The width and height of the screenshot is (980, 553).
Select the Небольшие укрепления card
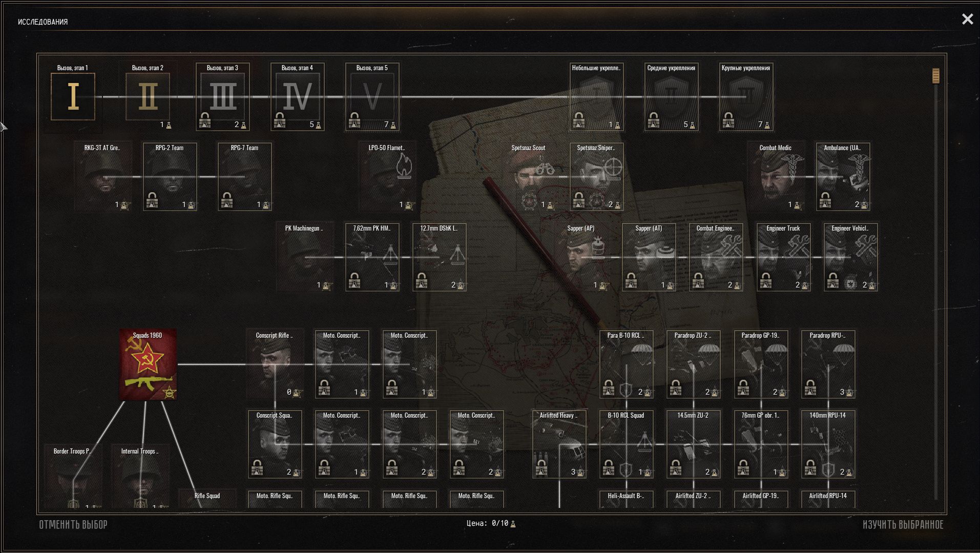tap(597, 96)
